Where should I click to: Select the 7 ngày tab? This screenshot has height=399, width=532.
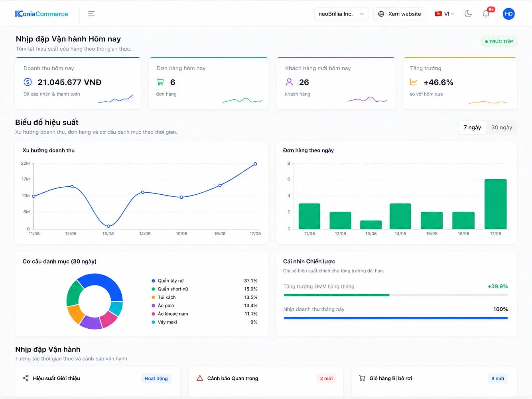tap(472, 127)
